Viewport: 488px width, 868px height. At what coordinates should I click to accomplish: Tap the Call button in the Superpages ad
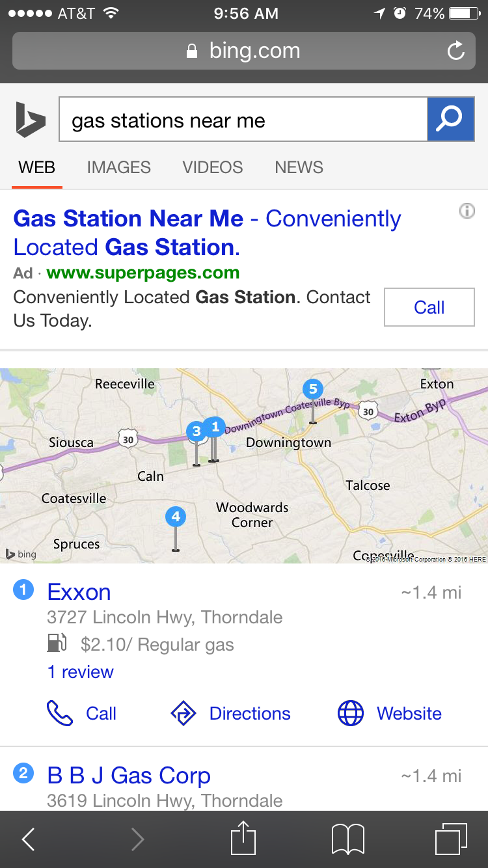[429, 307]
